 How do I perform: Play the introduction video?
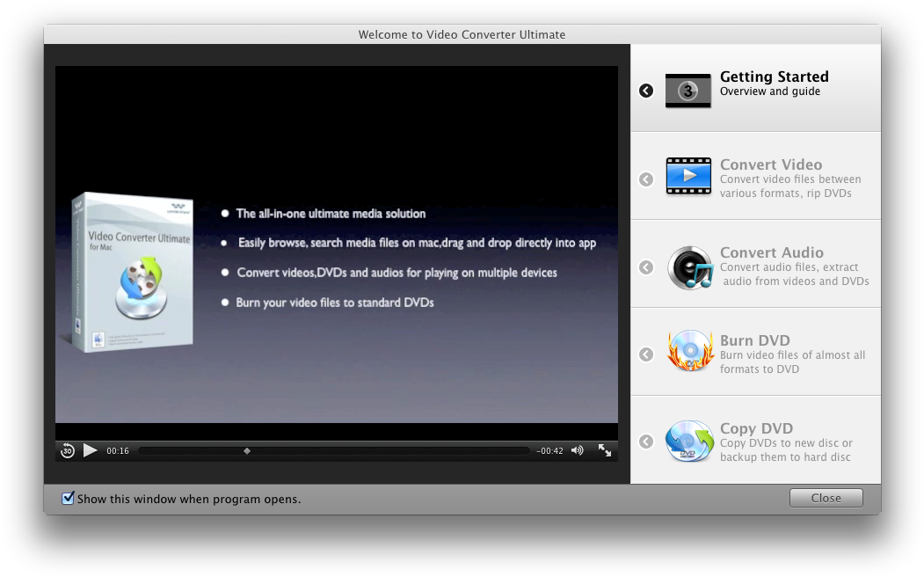[x=91, y=450]
